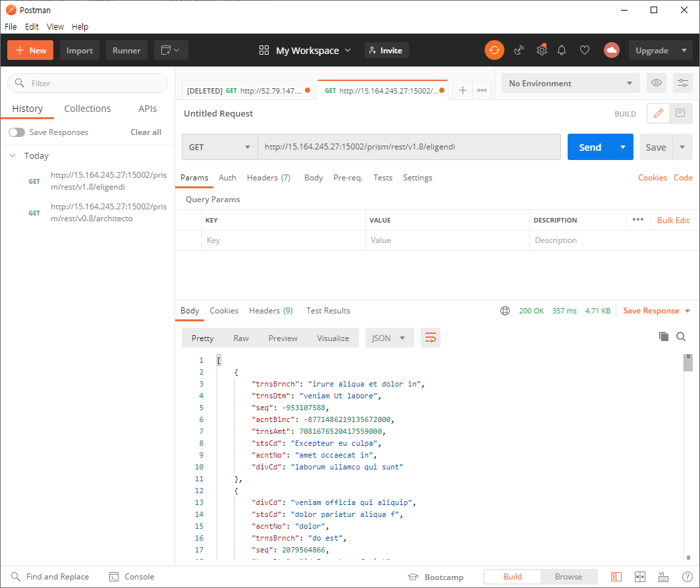Screen dimensions: 700x588
Task: Open the capture requests satellite icon
Action: 518,50
